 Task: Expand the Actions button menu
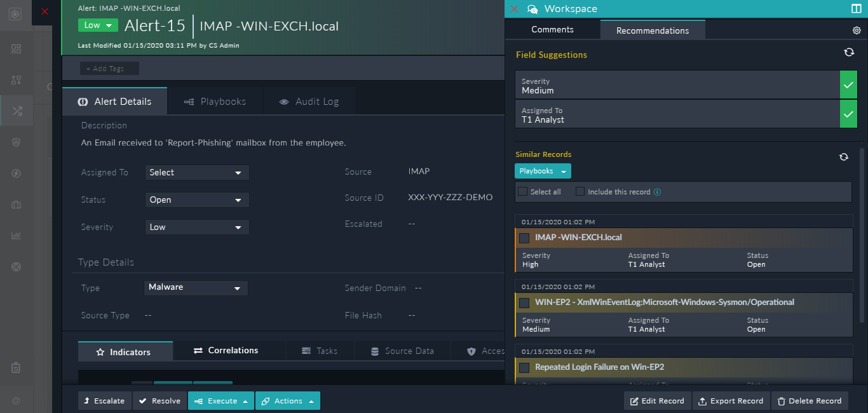pos(288,401)
